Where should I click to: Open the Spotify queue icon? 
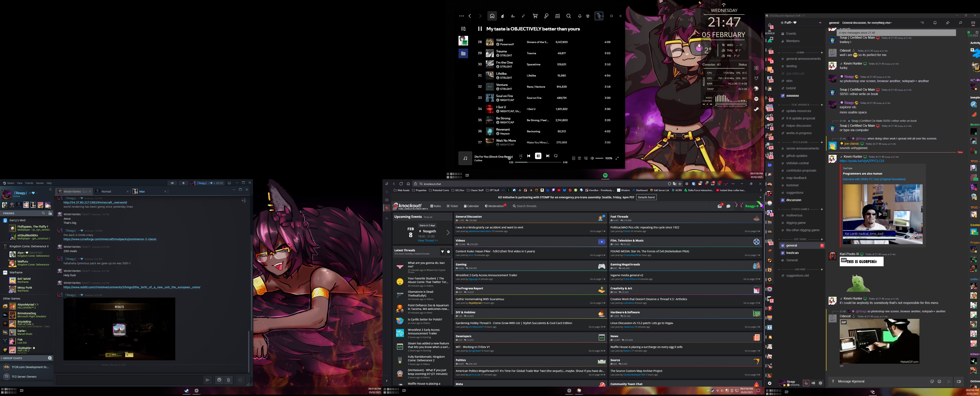click(579, 158)
